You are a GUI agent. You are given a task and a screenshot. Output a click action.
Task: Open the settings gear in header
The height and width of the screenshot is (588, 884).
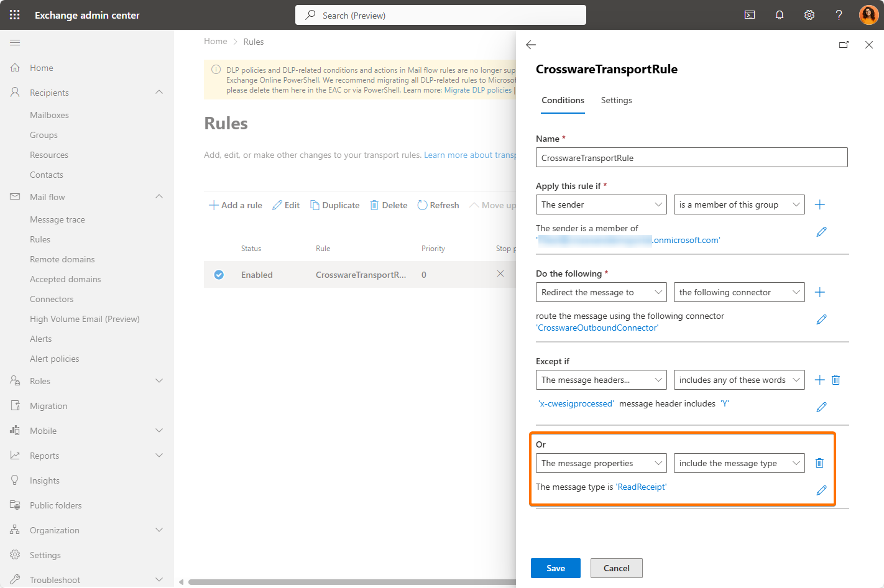tap(809, 15)
